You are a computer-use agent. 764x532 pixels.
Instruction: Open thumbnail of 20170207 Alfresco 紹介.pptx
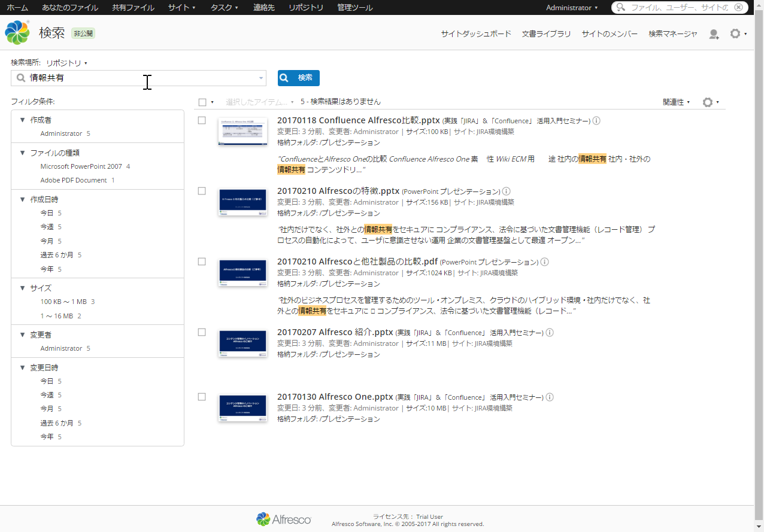point(242,343)
